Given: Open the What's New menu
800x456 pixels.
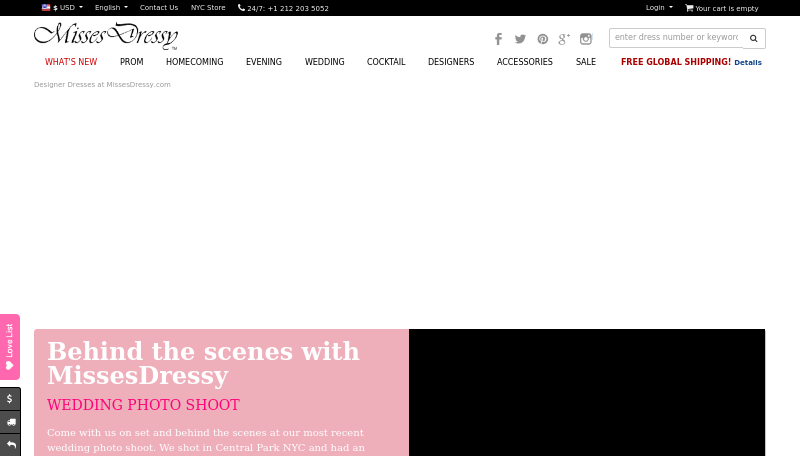Looking at the screenshot, I should (x=71, y=62).
